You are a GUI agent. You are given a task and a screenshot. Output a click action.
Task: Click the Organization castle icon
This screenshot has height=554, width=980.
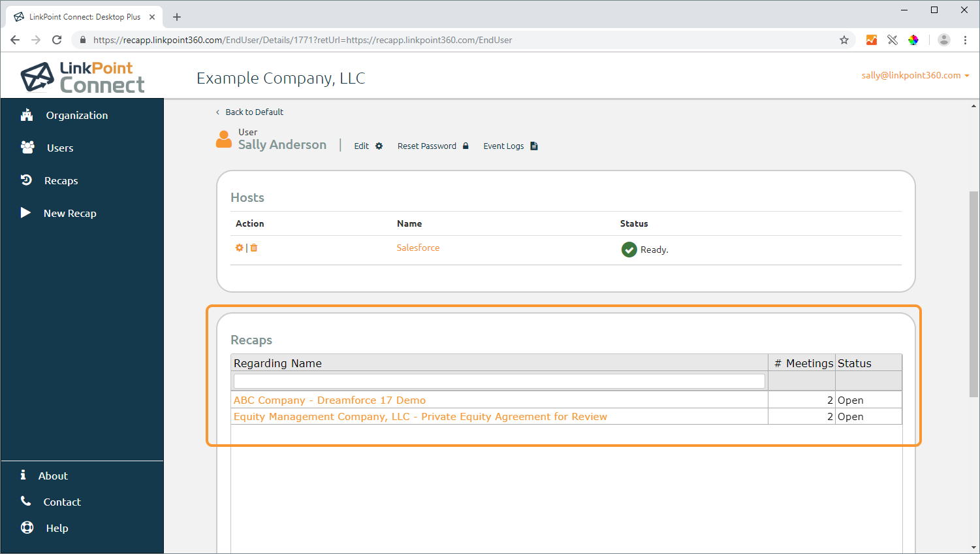(27, 115)
